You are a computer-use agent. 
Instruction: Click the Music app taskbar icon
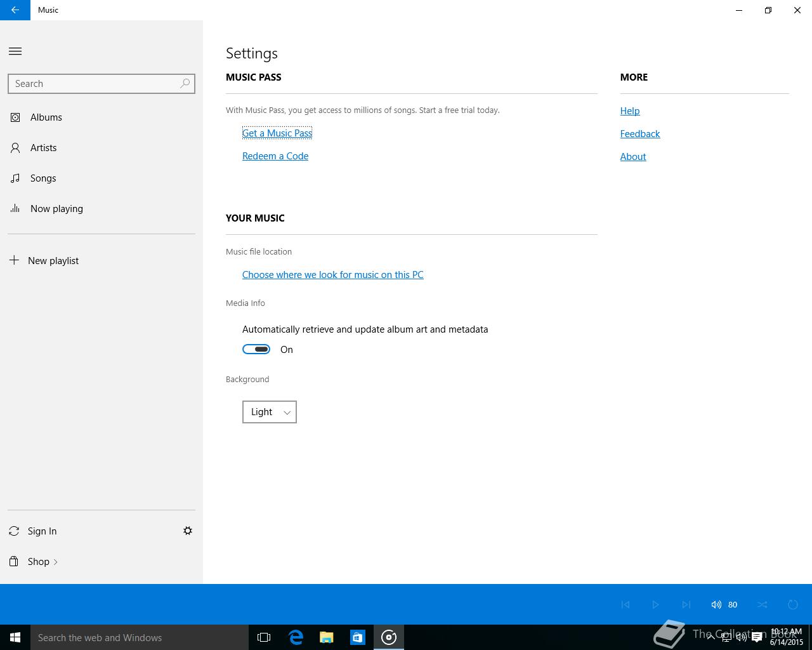[x=389, y=637]
